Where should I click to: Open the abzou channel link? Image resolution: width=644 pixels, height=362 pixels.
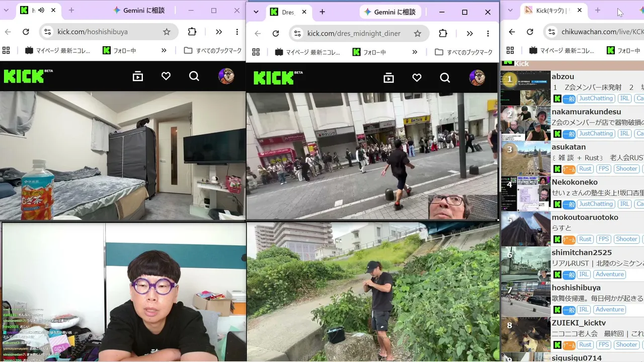[x=562, y=76]
